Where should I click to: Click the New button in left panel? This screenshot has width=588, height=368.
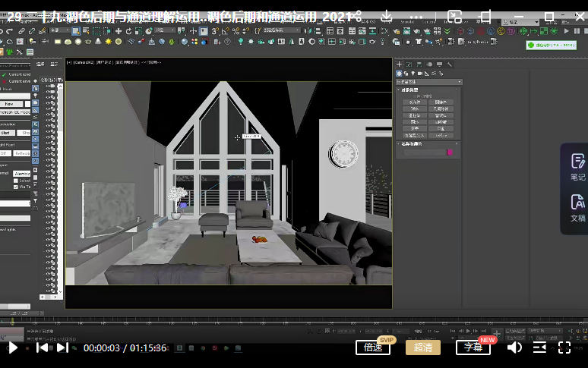9,103
